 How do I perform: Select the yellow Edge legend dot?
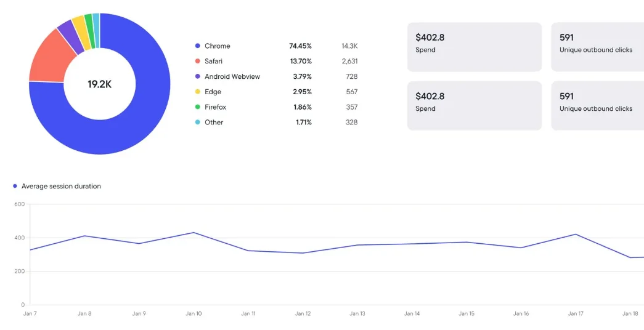197,92
